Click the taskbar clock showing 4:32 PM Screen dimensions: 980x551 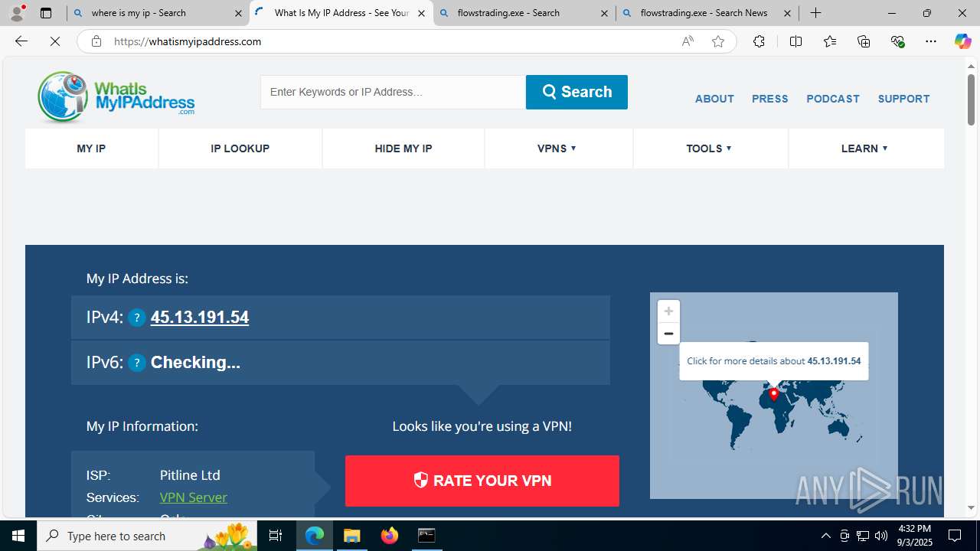(915, 536)
